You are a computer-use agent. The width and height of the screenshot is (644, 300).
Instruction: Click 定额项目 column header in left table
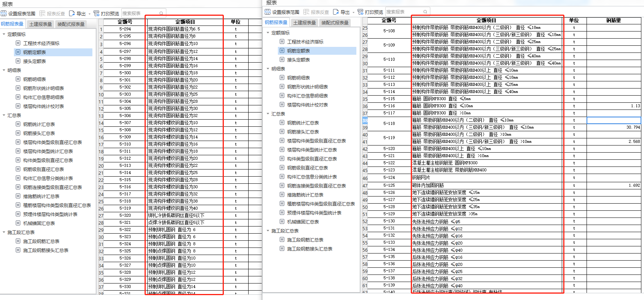[185, 22]
